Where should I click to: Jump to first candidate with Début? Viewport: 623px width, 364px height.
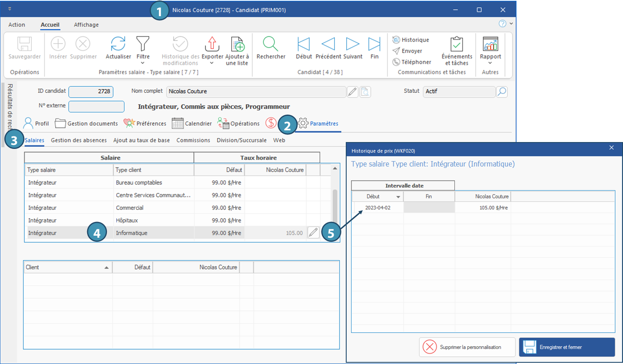click(x=303, y=44)
